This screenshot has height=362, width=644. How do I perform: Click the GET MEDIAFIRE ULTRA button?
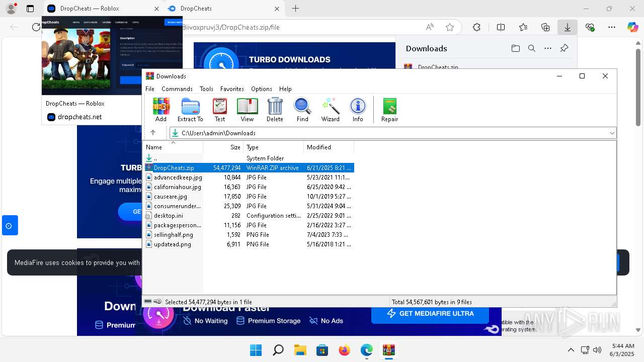tap(430, 313)
